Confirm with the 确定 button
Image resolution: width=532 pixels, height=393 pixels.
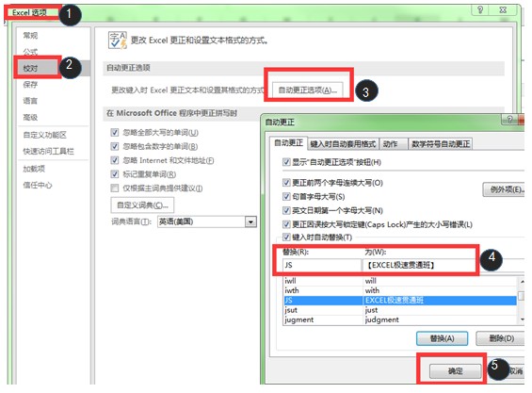(x=456, y=371)
